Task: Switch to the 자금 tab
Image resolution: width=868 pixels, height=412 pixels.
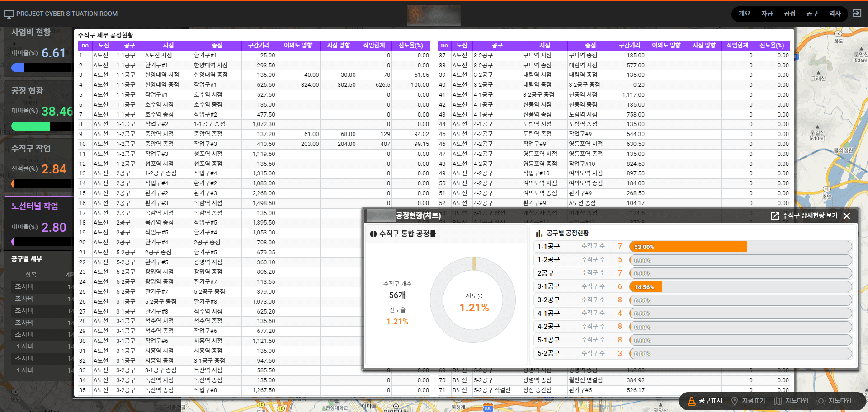Action: [767, 14]
